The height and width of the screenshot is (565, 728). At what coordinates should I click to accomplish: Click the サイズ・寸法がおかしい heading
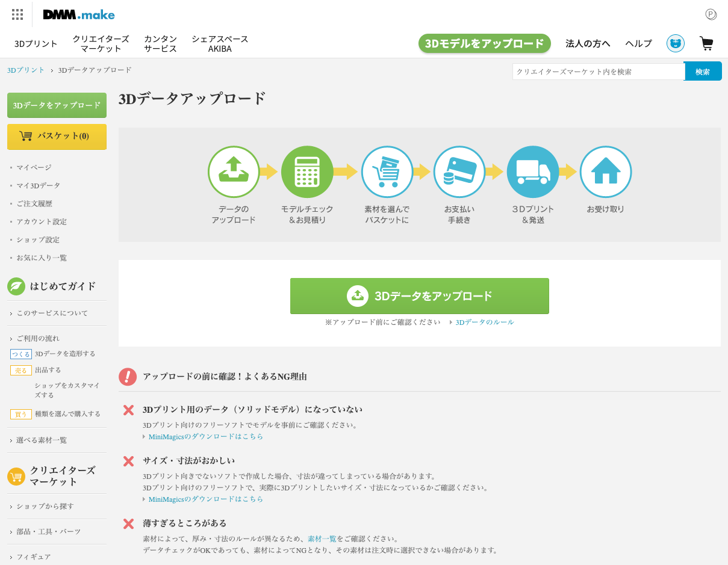coord(189,460)
